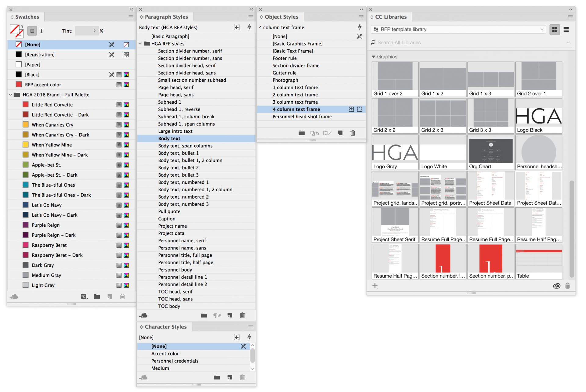The width and height of the screenshot is (586, 392).
Task: Click the Clear Overrides icon in Paragraph Styles
Action: pos(217,315)
